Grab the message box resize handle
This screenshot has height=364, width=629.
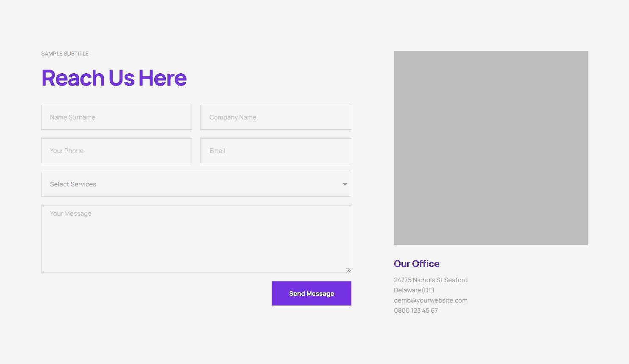[348, 270]
